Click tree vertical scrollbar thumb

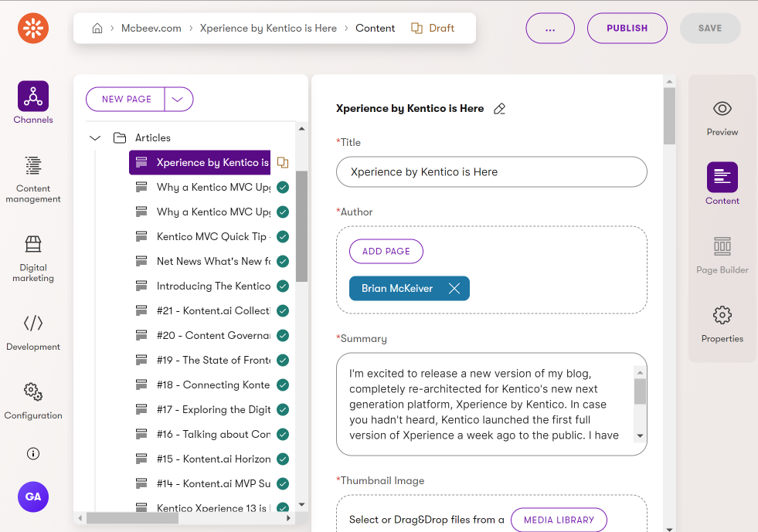(x=301, y=226)
